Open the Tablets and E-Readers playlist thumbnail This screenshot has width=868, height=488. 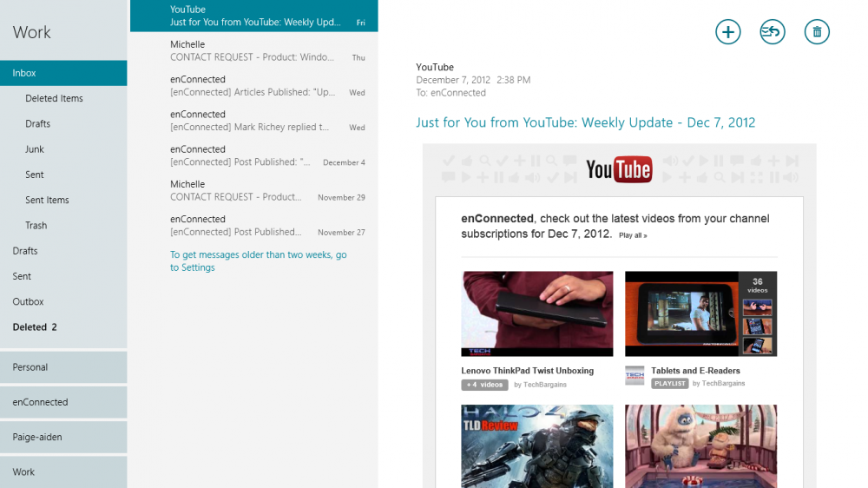point(700,313)
